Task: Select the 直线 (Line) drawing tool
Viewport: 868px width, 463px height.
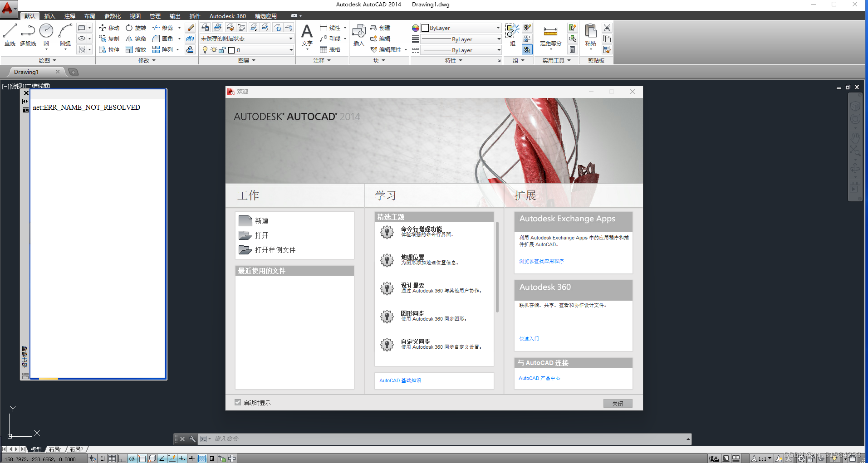Action: pyautogui.click(x=10, y=34)
